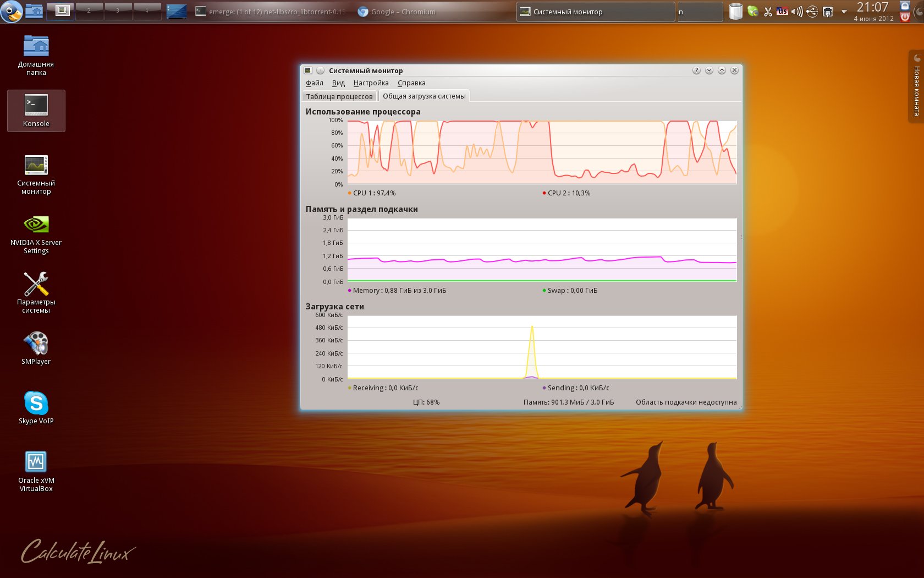Click the Swap : 0,00 ГиБ legend entry

570,291
